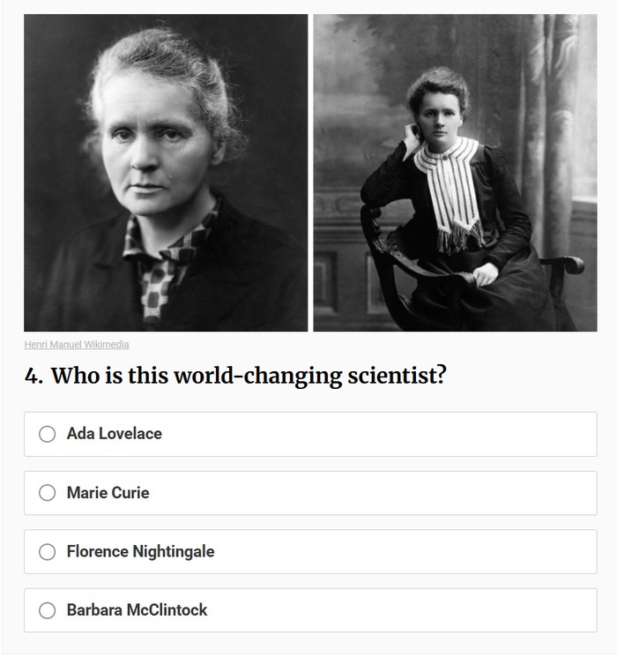Click empty space in Ada Lovelace answer row
Viewport: 617px width, 672px height.
tap(397, 434)
